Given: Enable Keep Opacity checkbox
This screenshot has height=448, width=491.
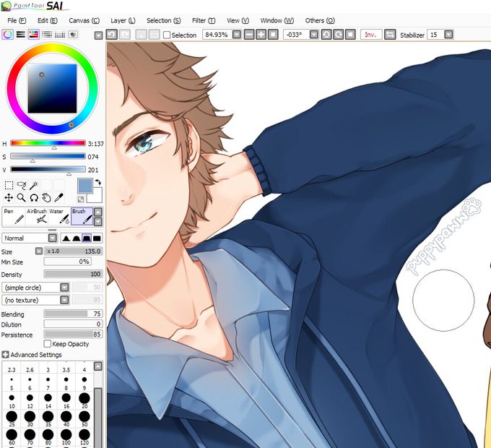Looking at the screenshot, I should (48, 344).
